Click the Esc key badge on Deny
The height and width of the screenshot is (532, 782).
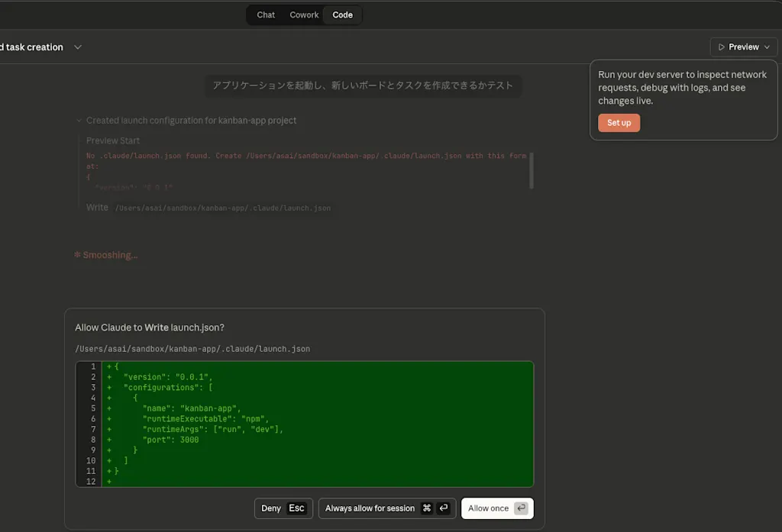(x=296, y=508)
